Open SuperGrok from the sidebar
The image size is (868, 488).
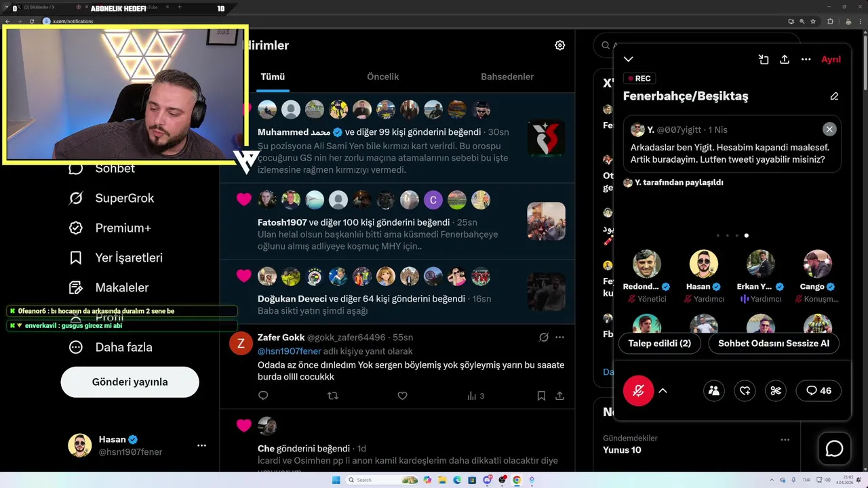pyautogui.click(x=112, y=198)
